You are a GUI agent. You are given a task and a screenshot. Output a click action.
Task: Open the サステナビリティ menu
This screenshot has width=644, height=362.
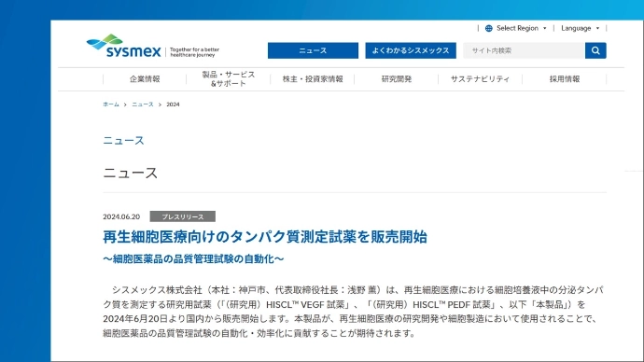coord(480,78)
